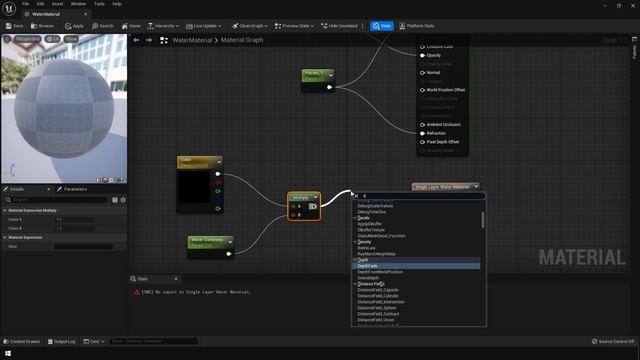
Task: Open the Hierarchy dropdown
Action: tap(163, 26)
